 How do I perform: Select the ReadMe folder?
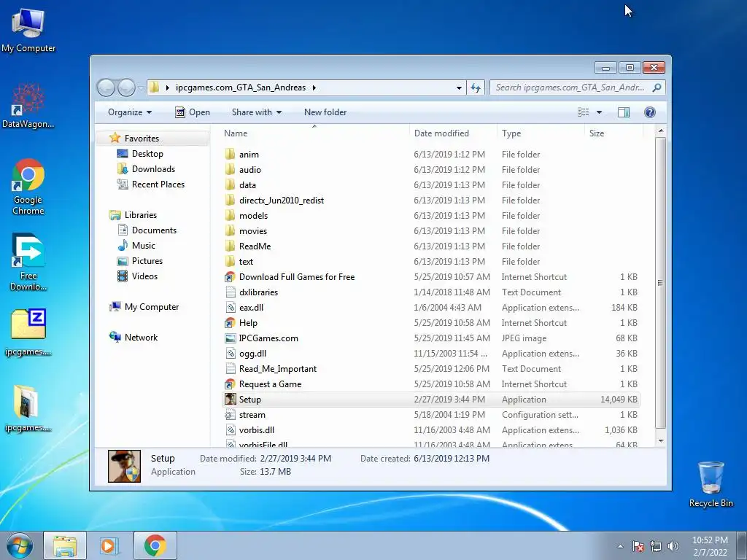tap(430, 246)
